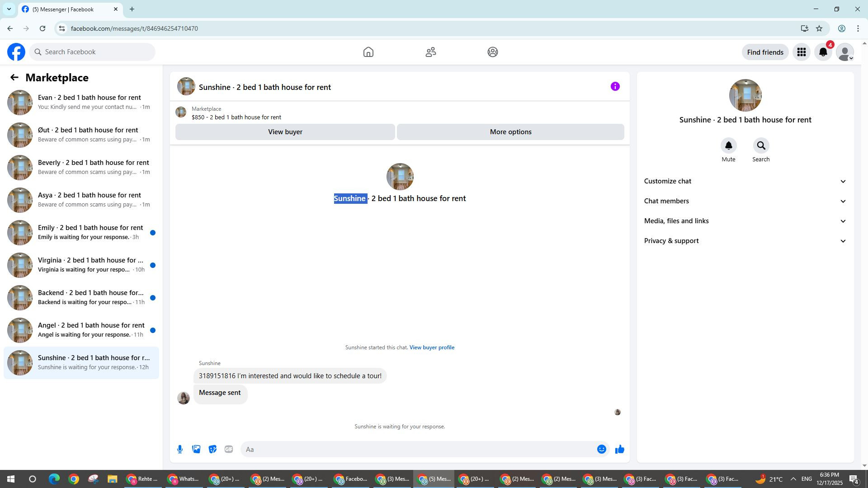
Task: Open the GIF picker icon
Action: (229, 449)
